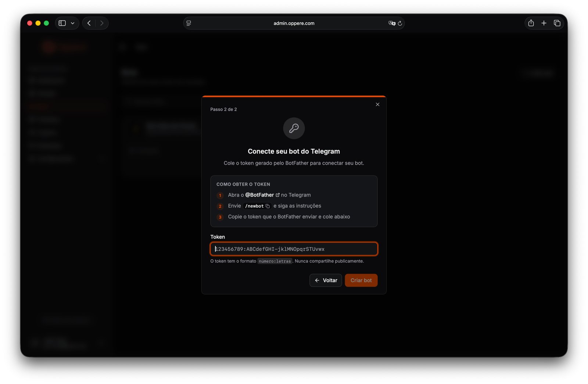Close the Telegram bot connection dialog
The image size is (588, 384).
coord(377,104)
